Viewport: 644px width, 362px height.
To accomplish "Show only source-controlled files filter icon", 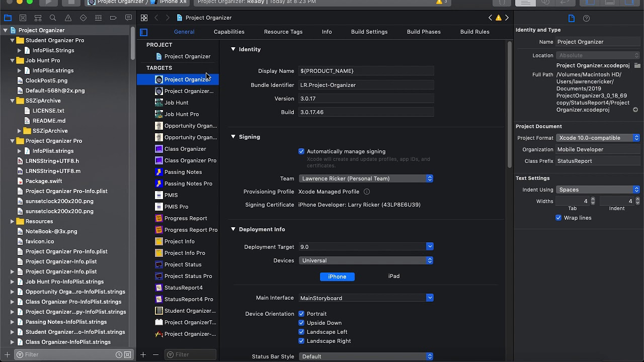I will tap(128, 354).
